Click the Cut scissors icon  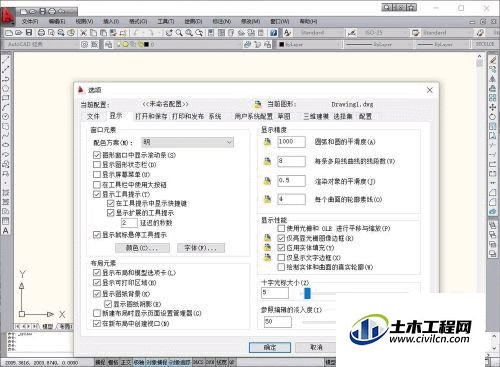(83, 33)
